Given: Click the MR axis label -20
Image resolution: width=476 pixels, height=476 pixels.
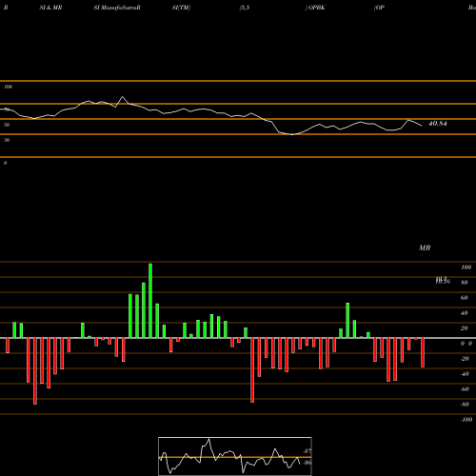Looking at the screenshot, I should [x=465, y=359].
